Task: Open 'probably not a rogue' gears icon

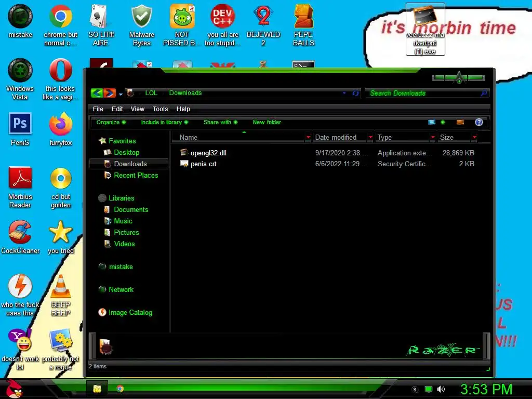Action: (x=60, y=349)
